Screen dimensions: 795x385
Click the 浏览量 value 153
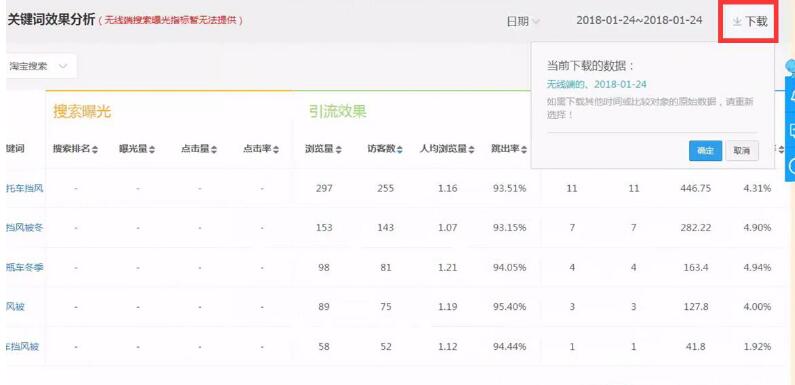[x=324, y=228]
